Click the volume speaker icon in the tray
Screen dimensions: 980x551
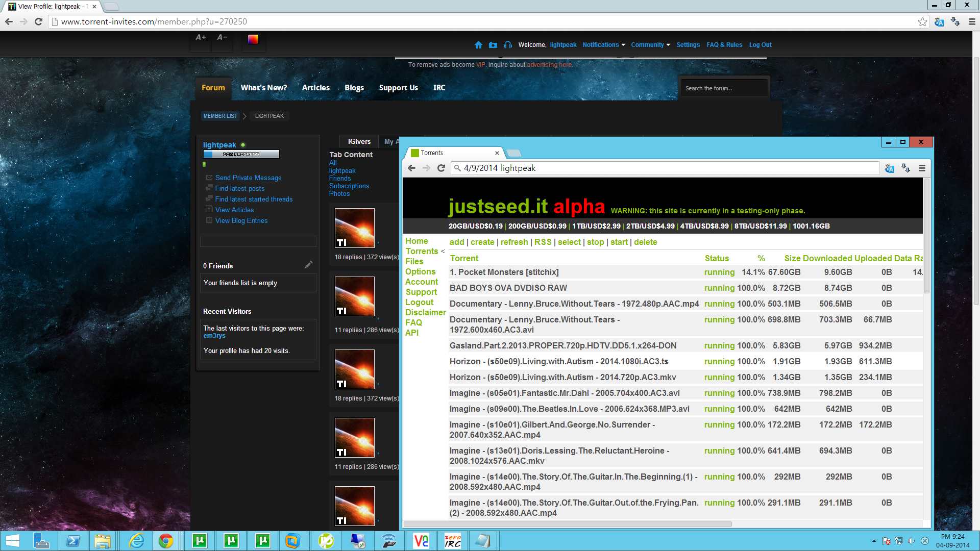[911, 541]
